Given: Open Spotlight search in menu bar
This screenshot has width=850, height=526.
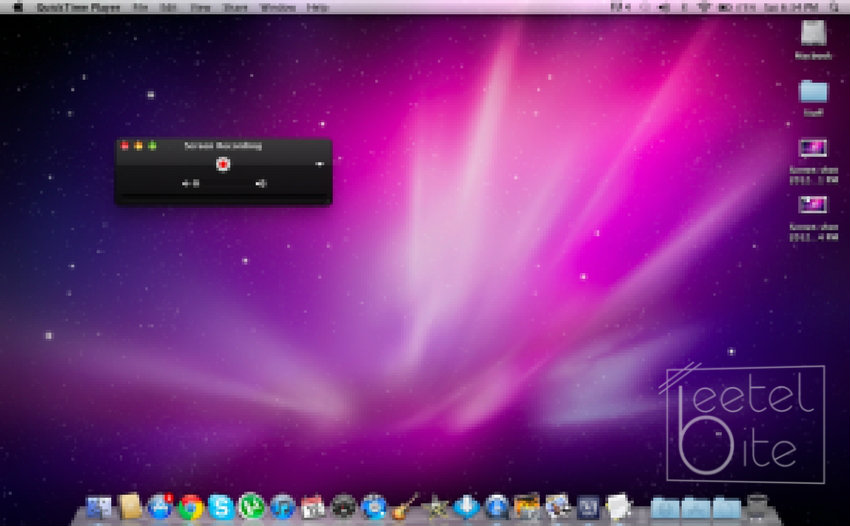Looking at the screenshot, I should coord(835,7).
